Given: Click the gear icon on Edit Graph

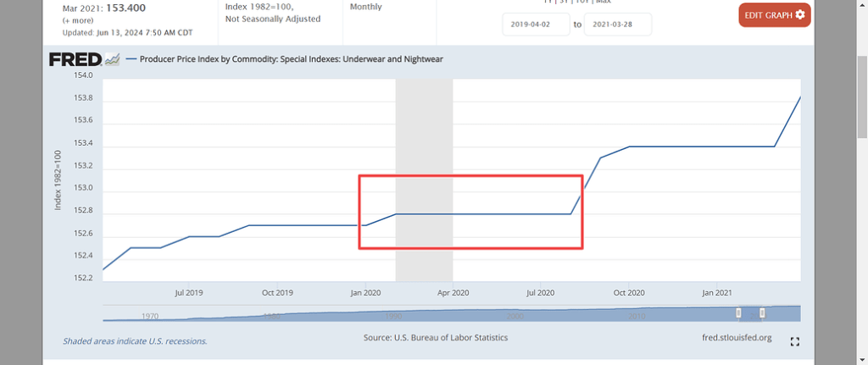Looking at the screenshot, I should point(799,15).
